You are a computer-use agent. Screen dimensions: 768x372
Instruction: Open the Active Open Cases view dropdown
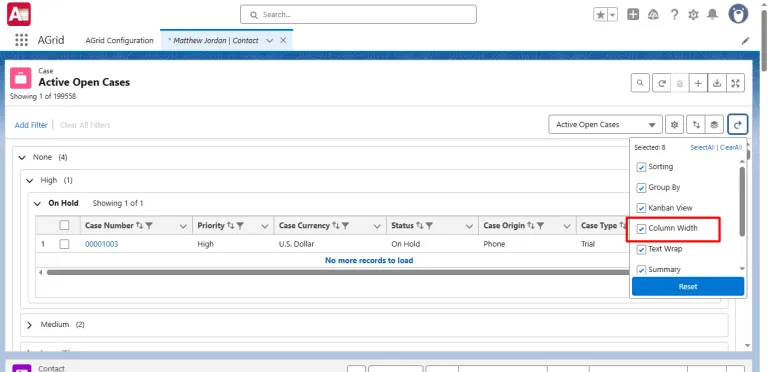[x=605, y=125]
